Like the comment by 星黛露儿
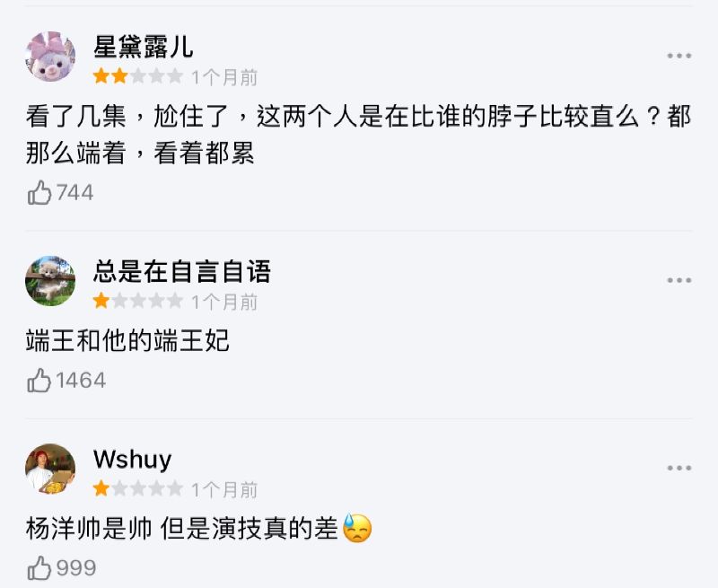 pos(39,192)
